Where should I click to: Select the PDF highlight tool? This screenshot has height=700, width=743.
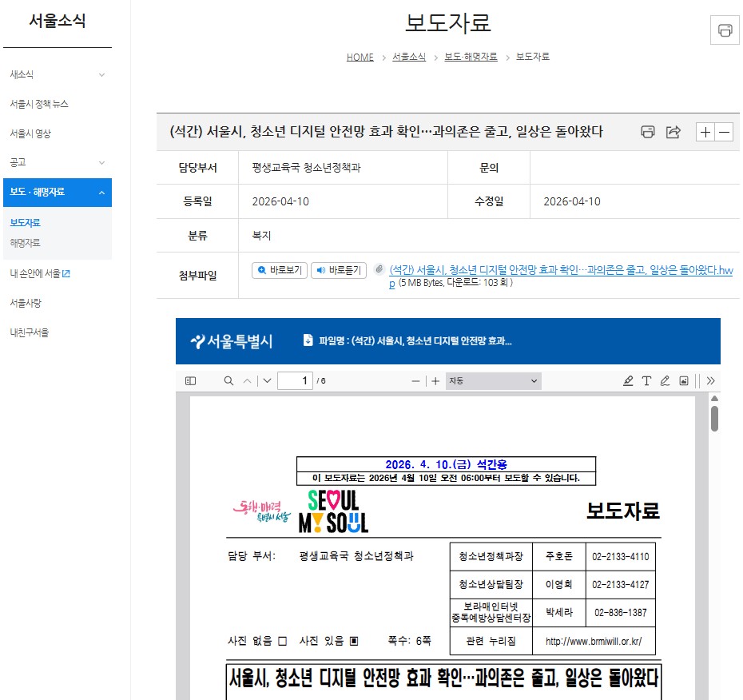coord(628,381)
